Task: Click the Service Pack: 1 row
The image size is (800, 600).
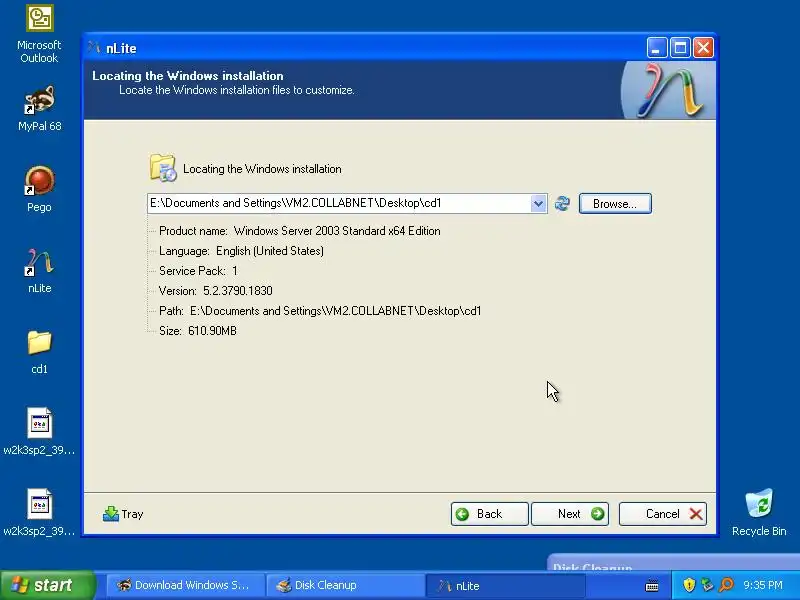Action: [x=198, y=271]
